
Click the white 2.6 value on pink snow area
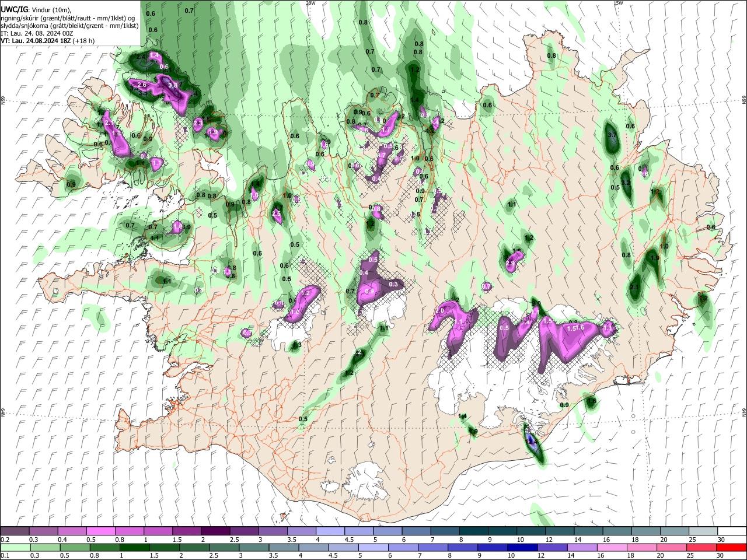(142, 85)
